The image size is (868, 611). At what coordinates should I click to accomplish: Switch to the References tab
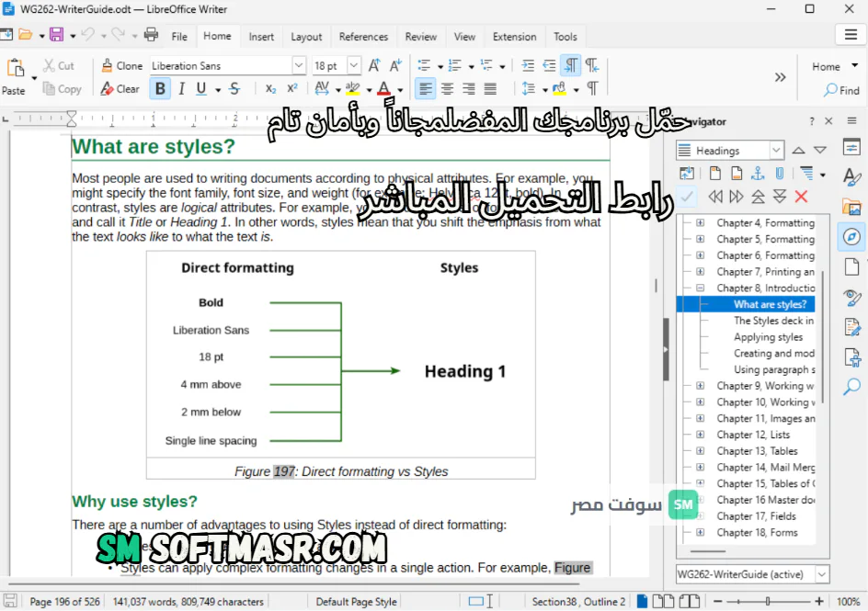[x=363, y=37]
